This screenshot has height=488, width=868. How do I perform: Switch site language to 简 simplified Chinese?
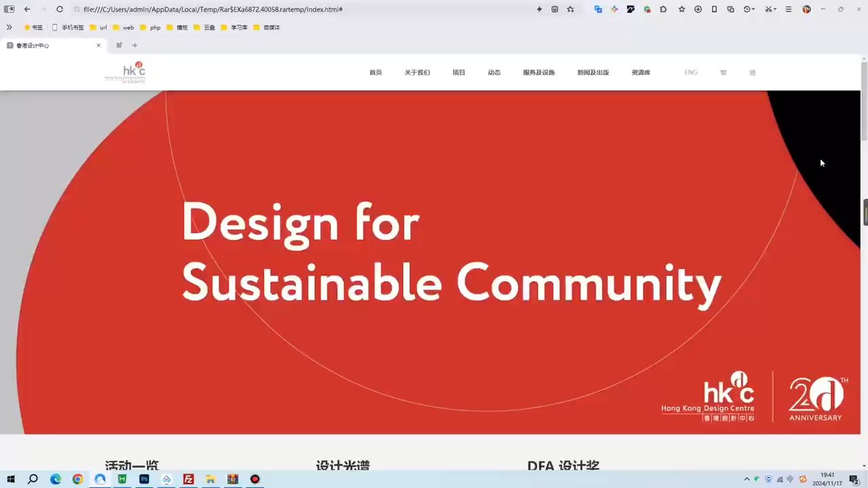coord(753,73)
